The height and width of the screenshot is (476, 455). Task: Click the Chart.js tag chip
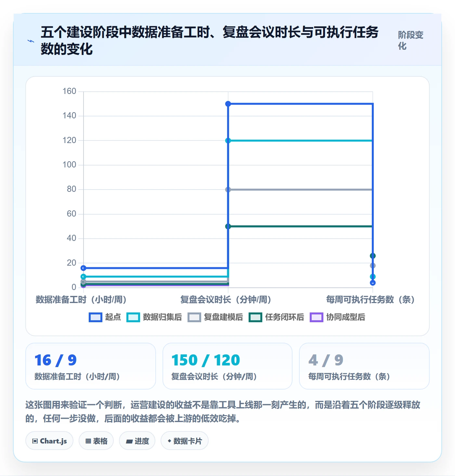(x=49, y=441)
